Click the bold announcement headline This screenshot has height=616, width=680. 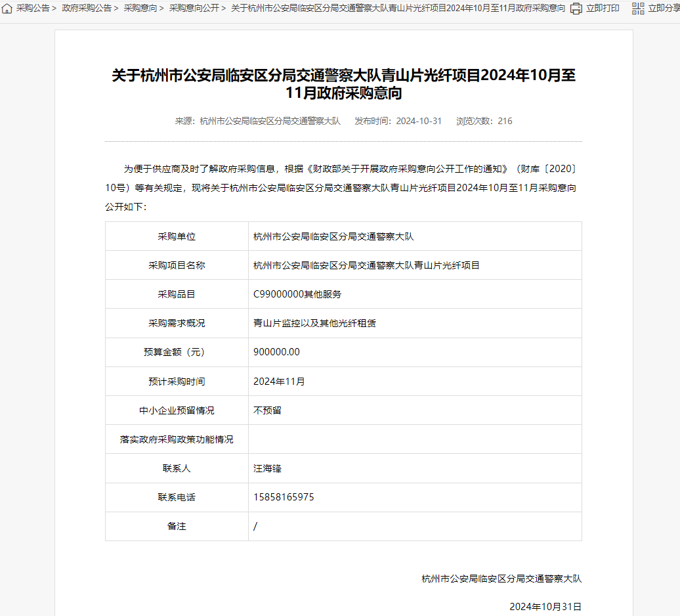(343, 83)
